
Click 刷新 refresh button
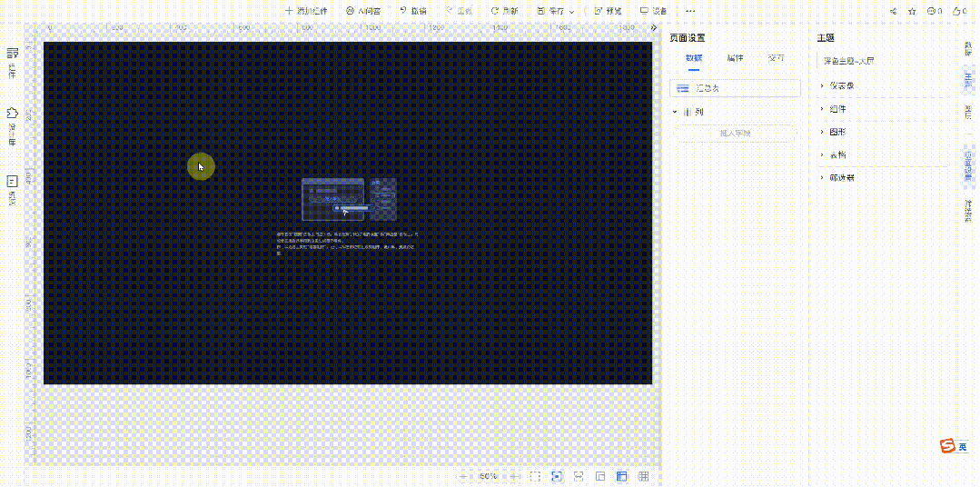tap(504, 11)
